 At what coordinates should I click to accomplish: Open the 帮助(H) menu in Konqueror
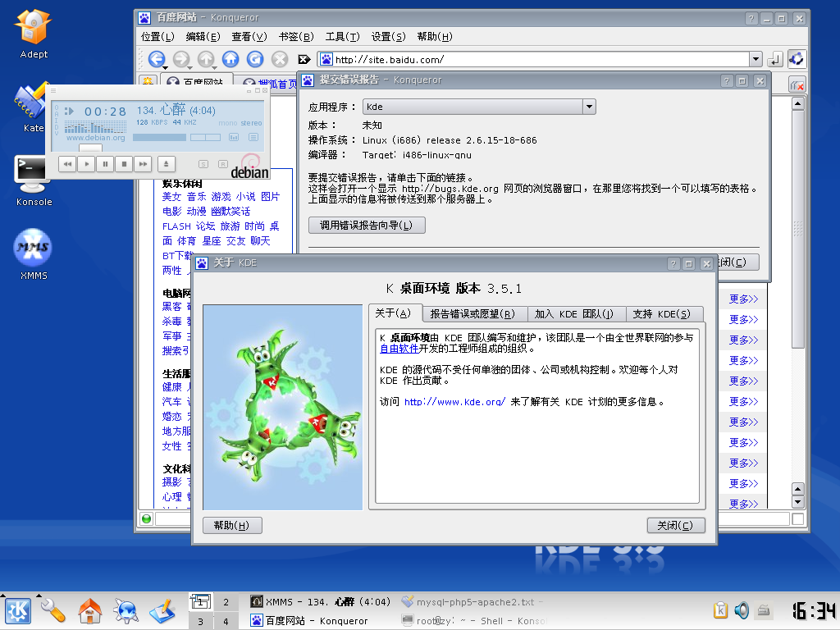tap(435, 36)
